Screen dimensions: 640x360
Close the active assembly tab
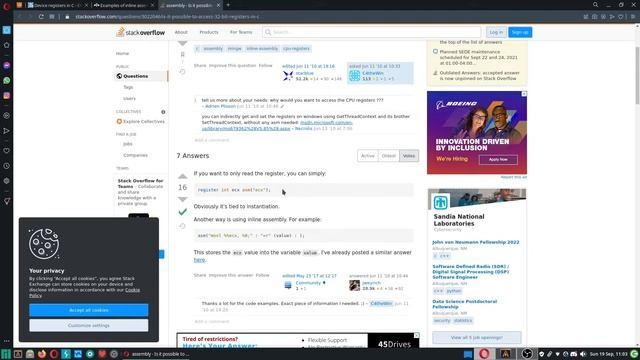coord(218,5)
